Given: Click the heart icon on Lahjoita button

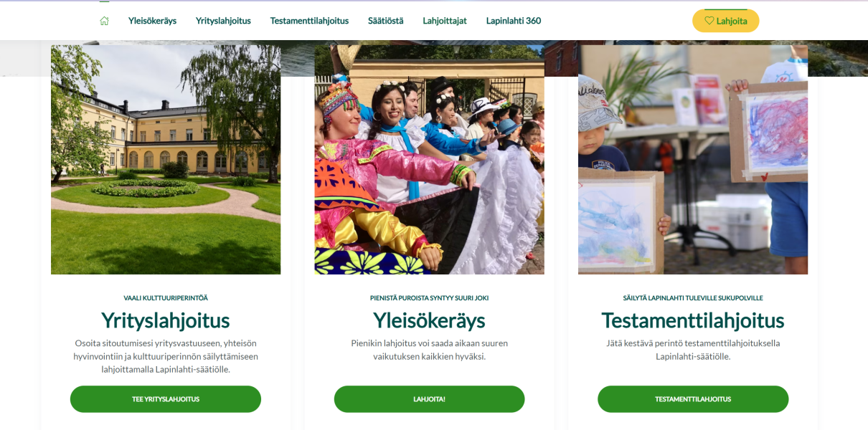Looking at the screenshot, I should point(709,21).
